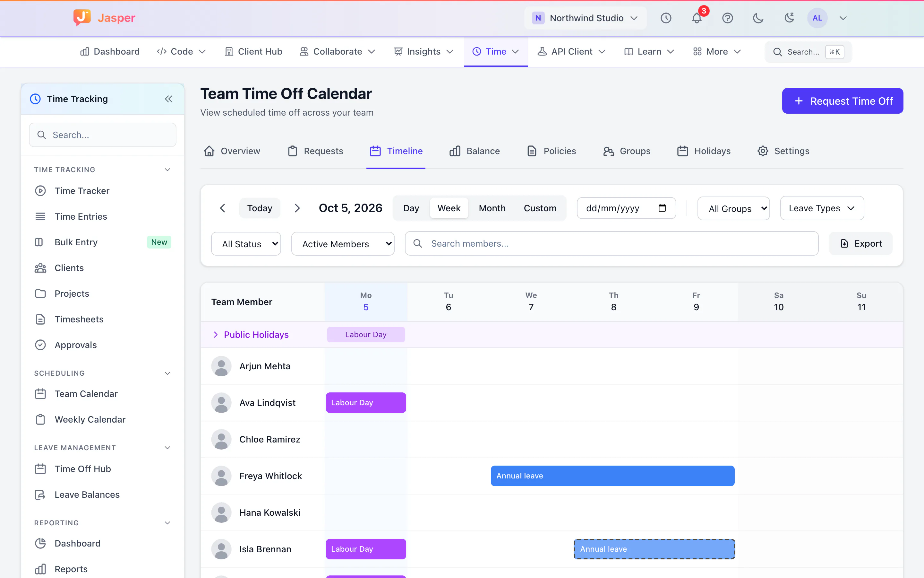Open the Balance tab
This screenshot has height=578, width=924.
[475, 151]
